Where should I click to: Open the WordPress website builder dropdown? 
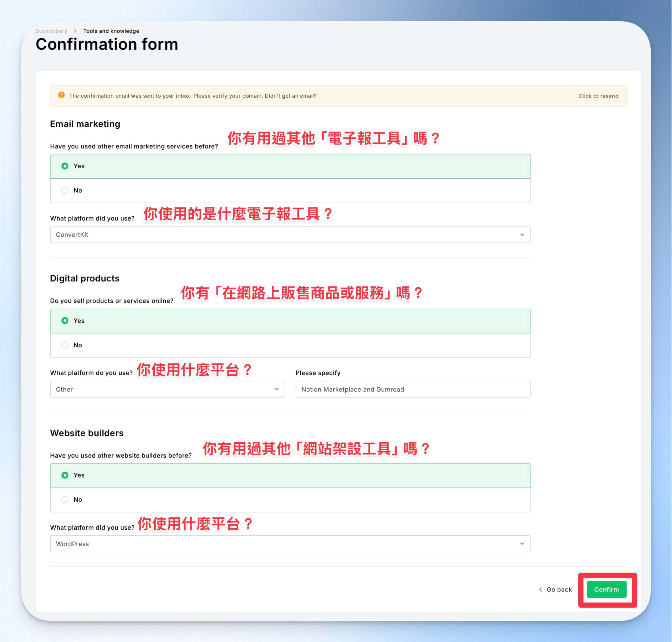click(x=290, y=543)
